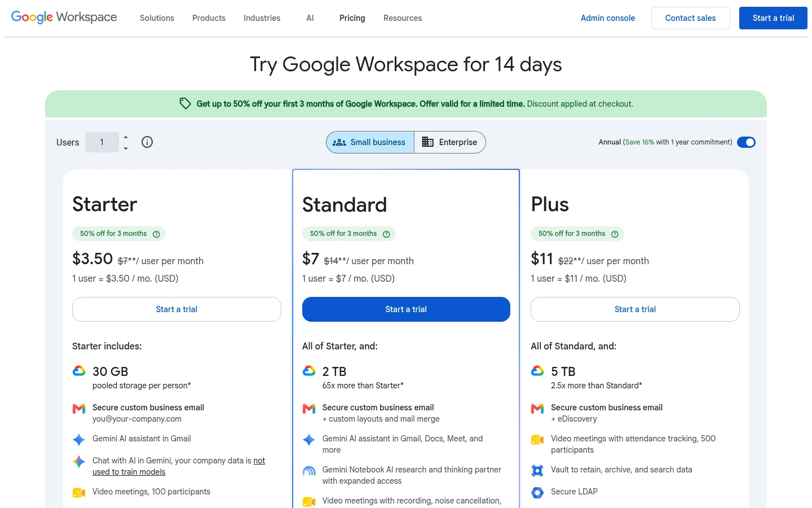Start a trial for the Plus plan
The width and height of the screenshot is (812, 508).
[x=635, y=309]
